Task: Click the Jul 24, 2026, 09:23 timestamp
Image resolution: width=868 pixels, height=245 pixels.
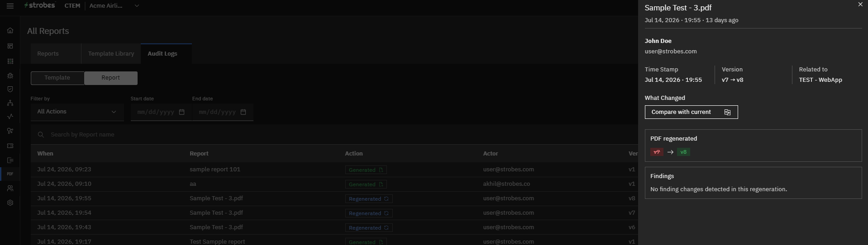Action: [64, 170]
